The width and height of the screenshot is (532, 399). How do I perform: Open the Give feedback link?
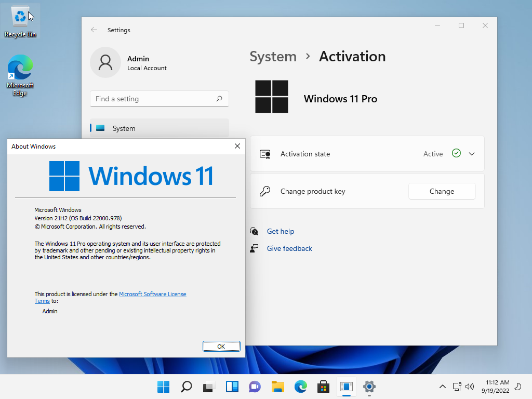tap(289, 248)
